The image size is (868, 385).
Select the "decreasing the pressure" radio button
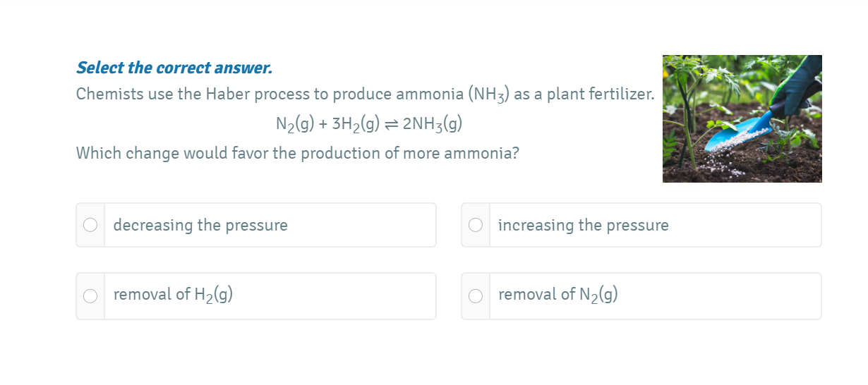pyautogui.click(x=90, y=225)
